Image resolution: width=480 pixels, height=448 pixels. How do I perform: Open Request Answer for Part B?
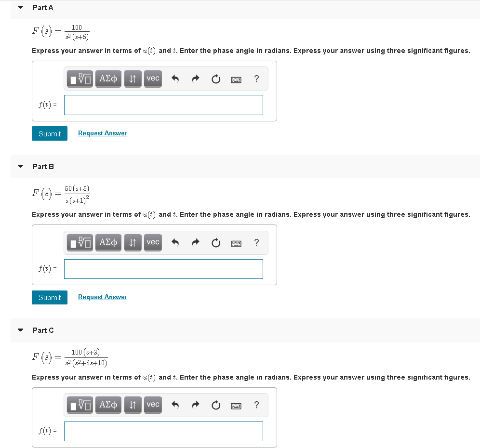click(x=102, y=297)
